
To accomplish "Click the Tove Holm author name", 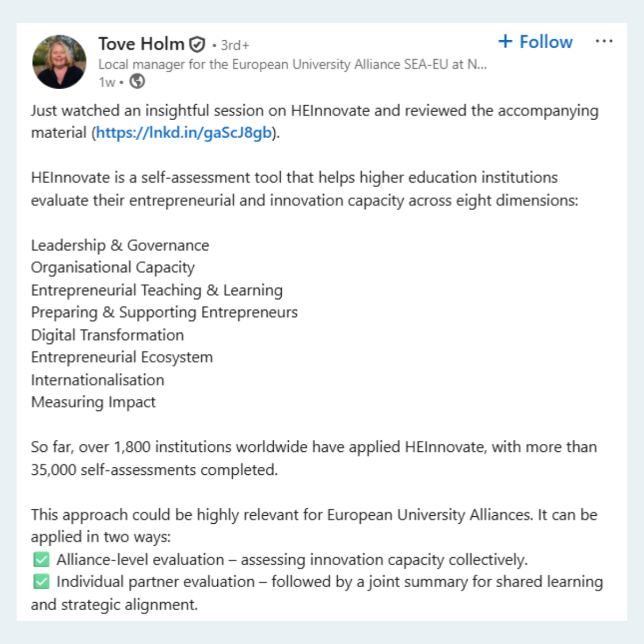I will 141,44.
